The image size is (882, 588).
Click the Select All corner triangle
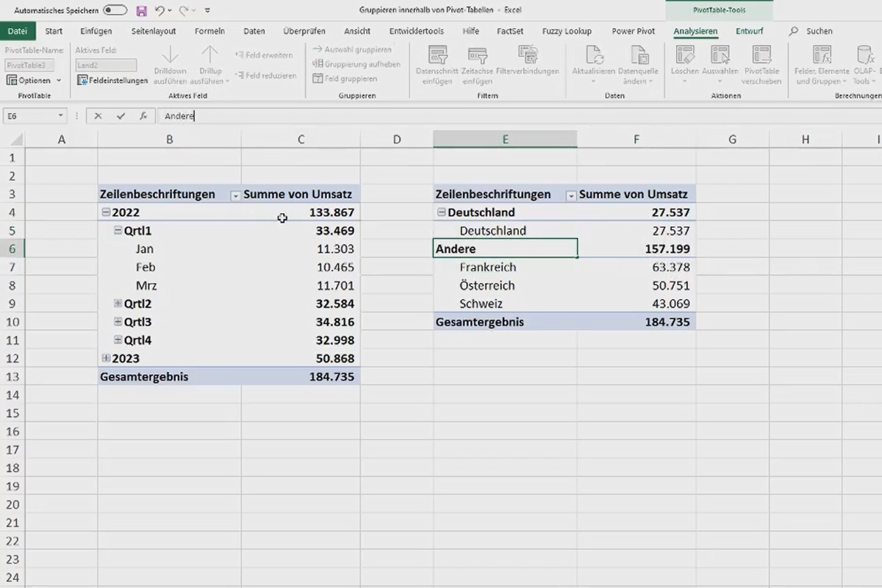16,140
